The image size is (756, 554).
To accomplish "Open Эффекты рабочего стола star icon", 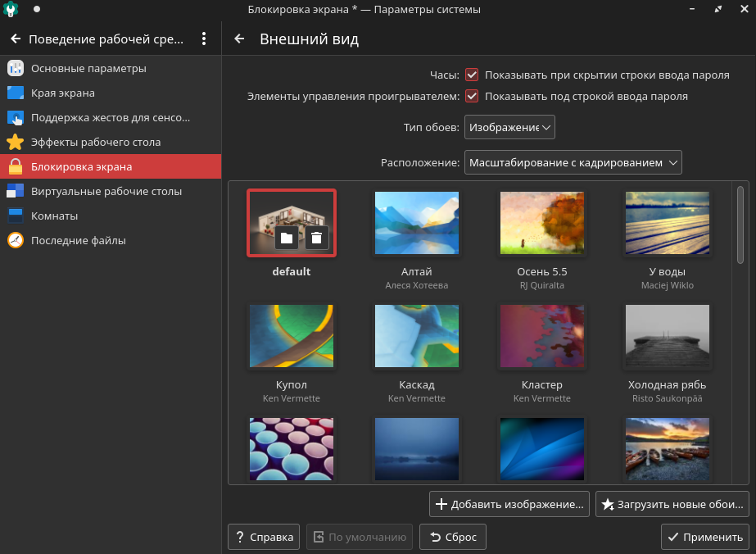I will point(16,142).
